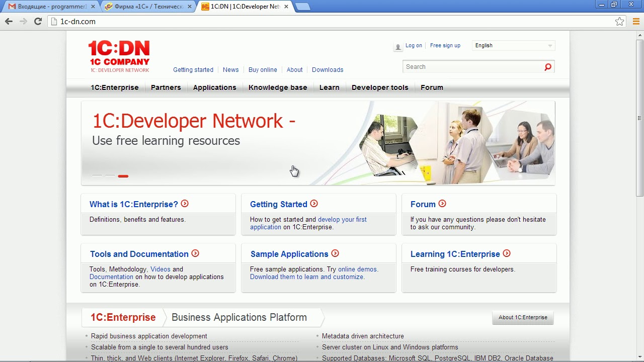Bookmark this page with the star icon
Screen dimensions: 644x362
click(619, 22)
